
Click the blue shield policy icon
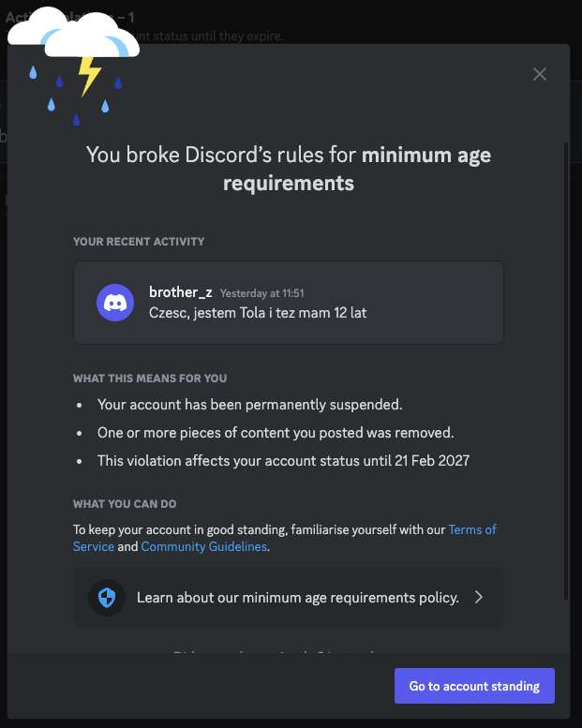[x=107, y=597]
